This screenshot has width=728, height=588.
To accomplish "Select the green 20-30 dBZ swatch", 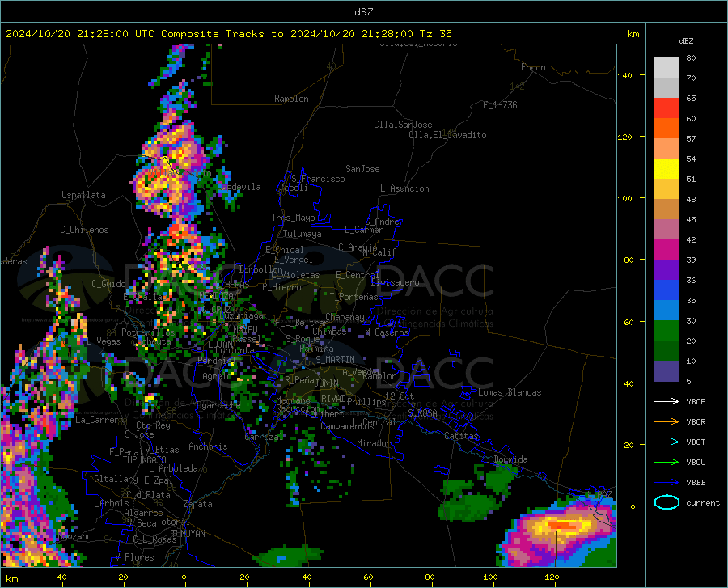I will tap(667, 331).
